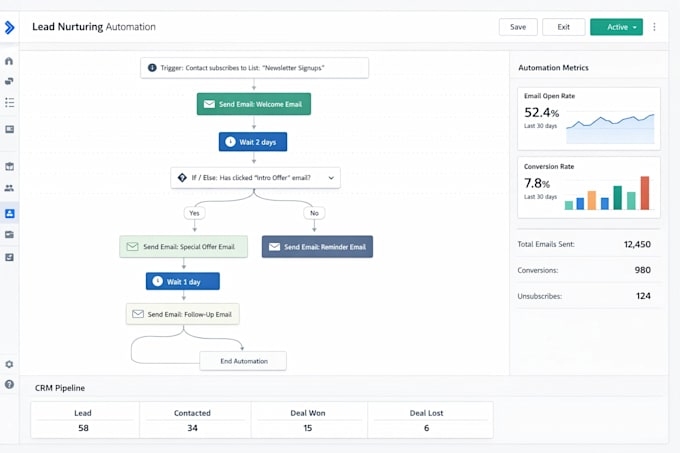Save the automation
The height and width of the screenshot is (453, 680).
click(518, 27)
